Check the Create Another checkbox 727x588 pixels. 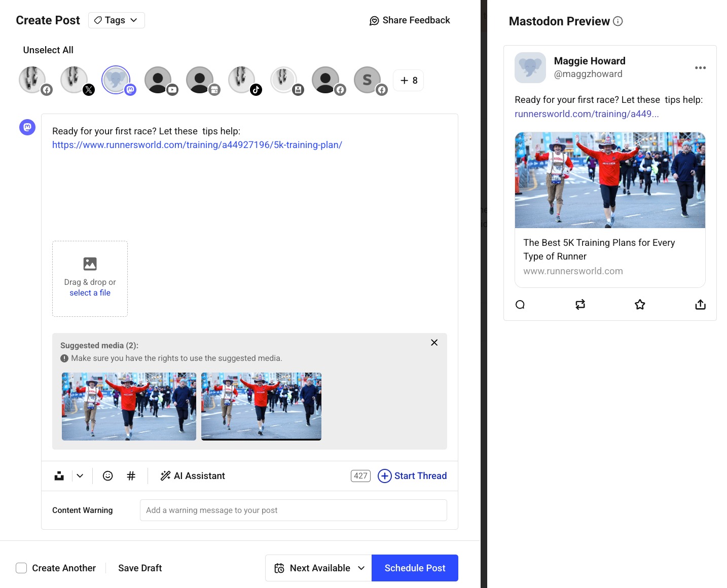[21, 568]
